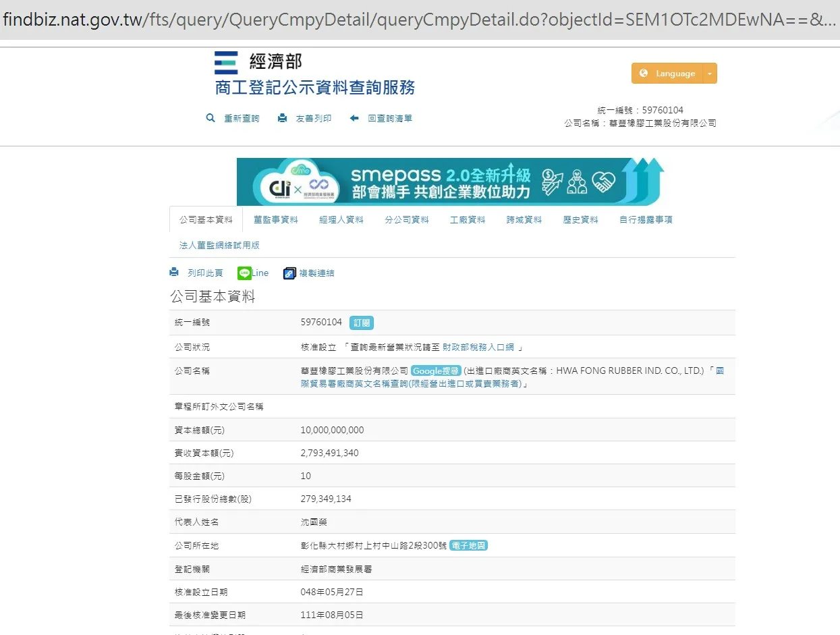Screen dimensions: 840x635
Task: Click the back arrow icon beside 回查詢清單
Action: 354,118
